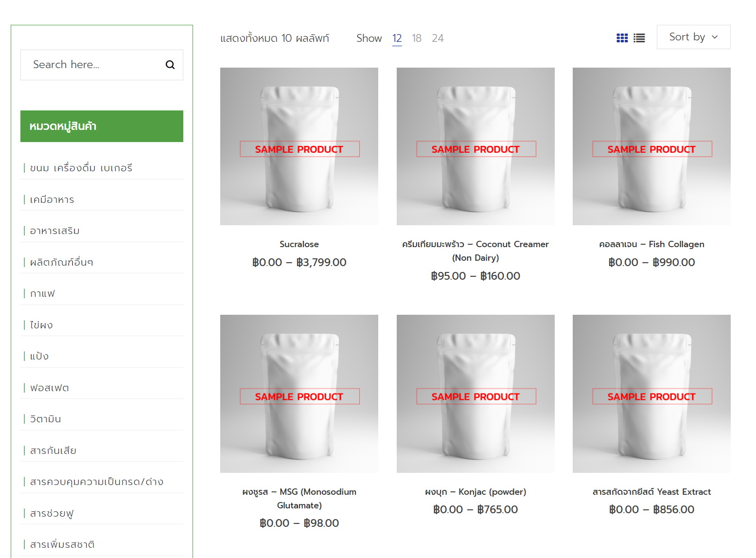Open the Sucralose product image
Viewport: 756px width, 558px height.
[x=299, y=146]
